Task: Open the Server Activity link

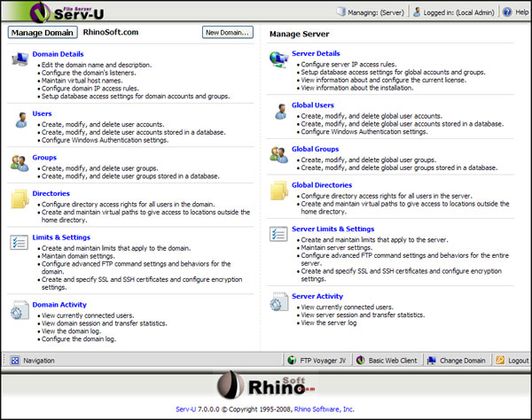Action: [317, 296]
